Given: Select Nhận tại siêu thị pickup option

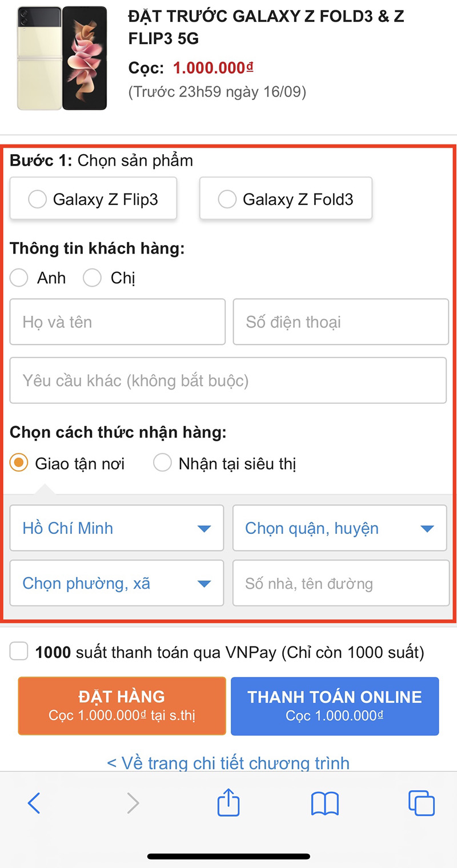Looking at the screenshot, I should tap(163, 463).
